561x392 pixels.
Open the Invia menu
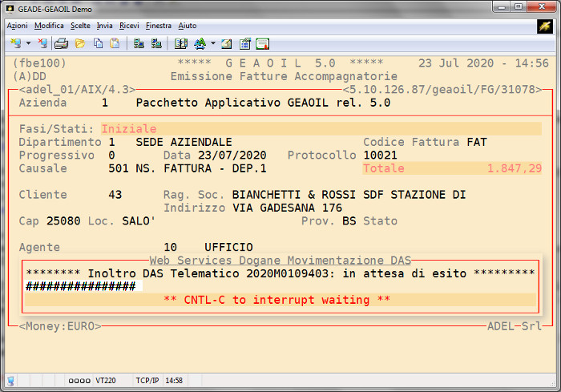(104, 26)
